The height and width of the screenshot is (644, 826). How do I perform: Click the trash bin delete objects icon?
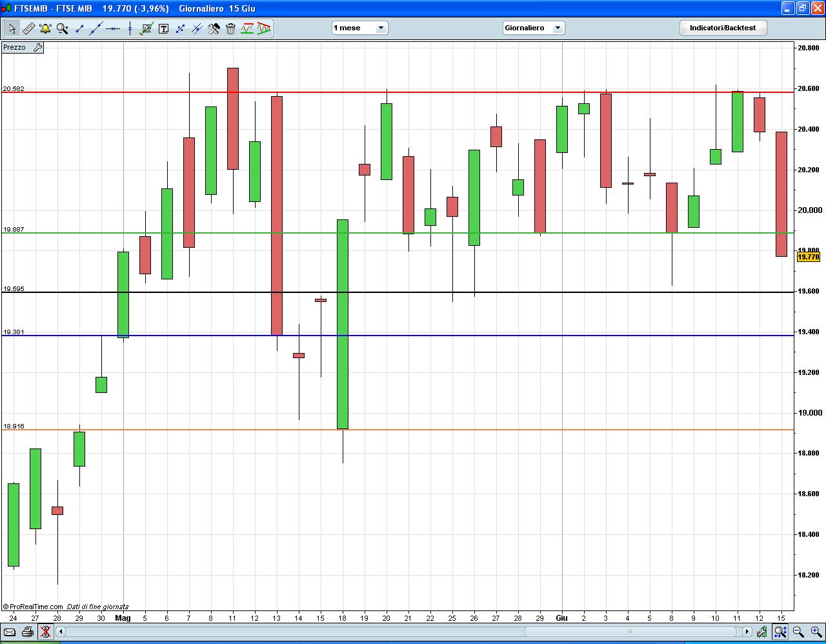coord(230,28)
